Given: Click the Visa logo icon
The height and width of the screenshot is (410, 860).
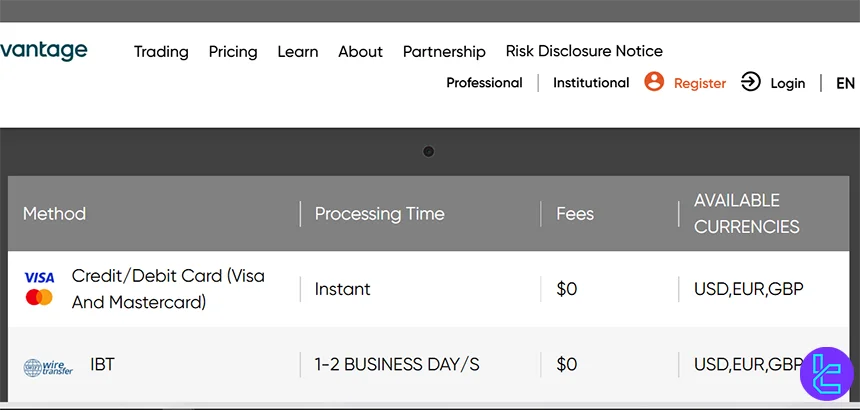Looking at the screenshot, I should click(39, 277).
